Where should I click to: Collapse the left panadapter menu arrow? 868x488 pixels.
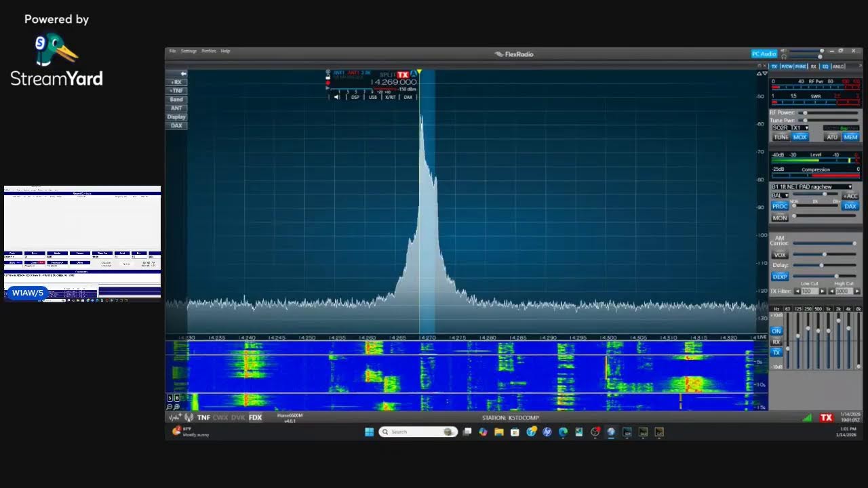(x=183, y=73)
